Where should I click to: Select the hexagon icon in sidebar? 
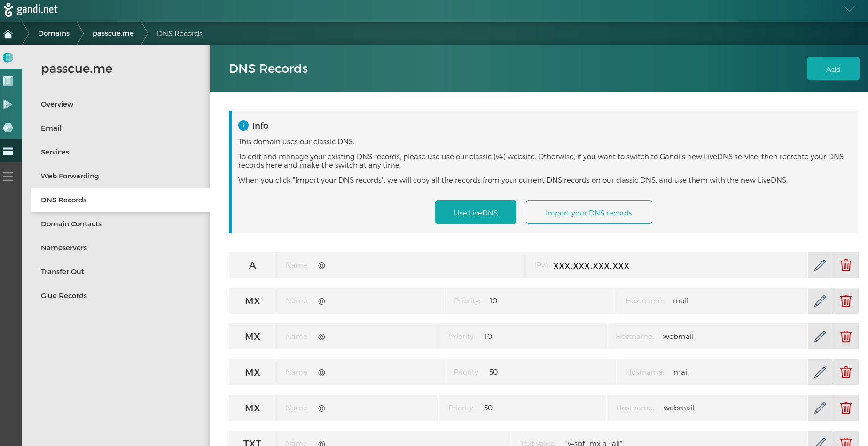coord(8,128)
